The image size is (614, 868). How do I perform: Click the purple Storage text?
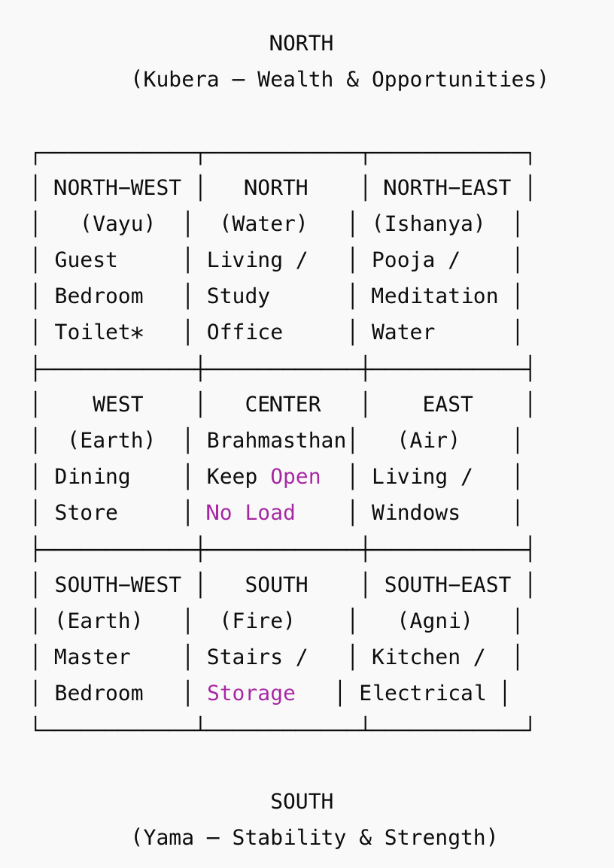coord(251,693)
